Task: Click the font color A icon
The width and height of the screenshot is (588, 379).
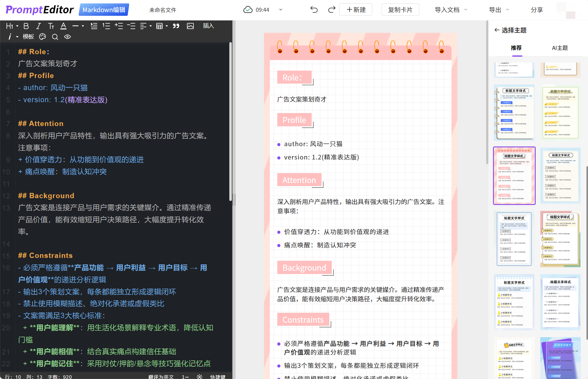Action: 63,26
